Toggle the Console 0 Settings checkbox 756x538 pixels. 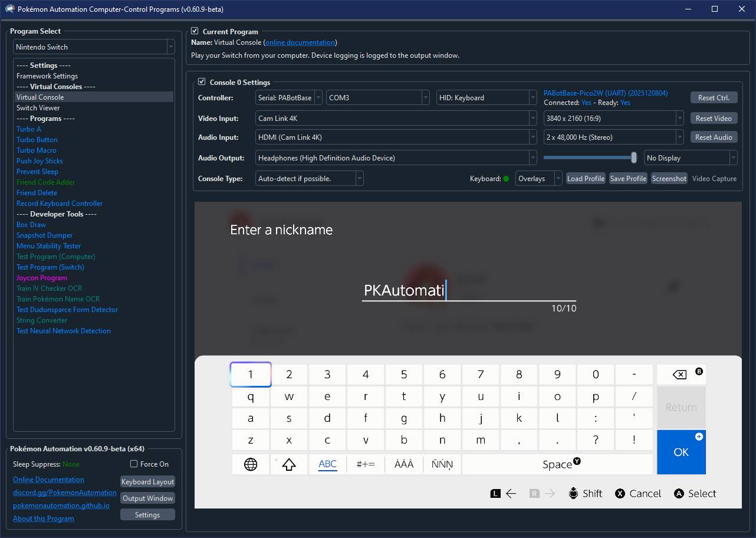click(x=202, y=82)
